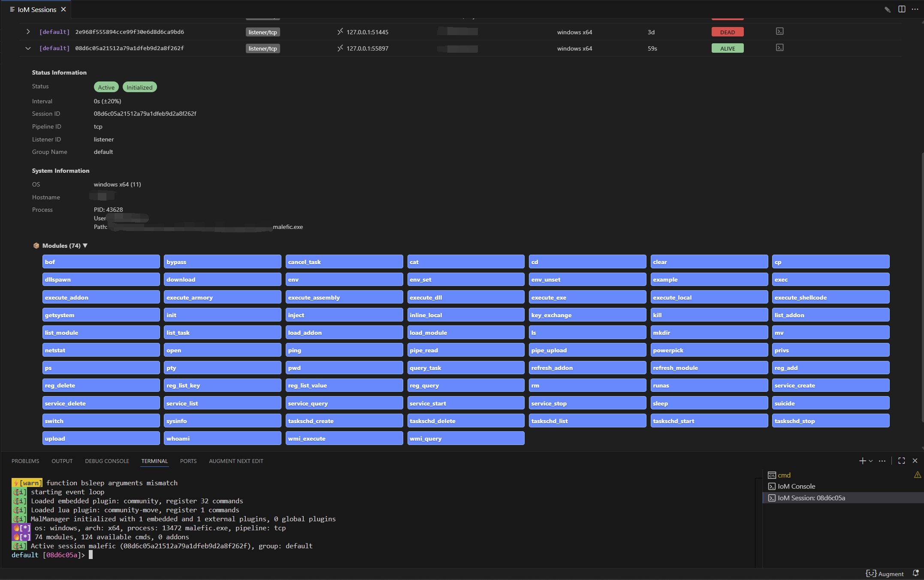Open the terminal launch profile dropdown arrow
Image resolution: width=924 pixels, height=580 pixels.
(x=871, y=461)
